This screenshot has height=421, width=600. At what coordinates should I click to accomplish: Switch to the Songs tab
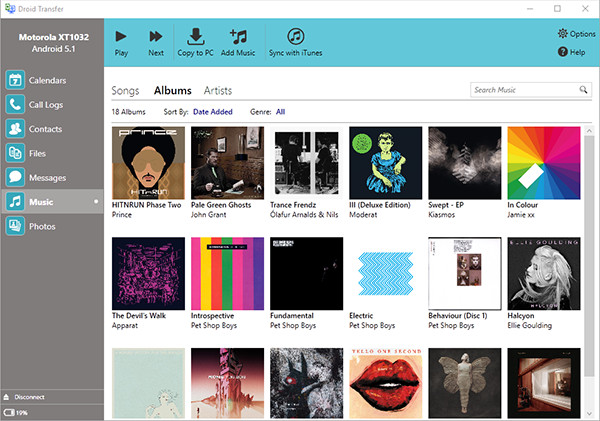point(125,91)
